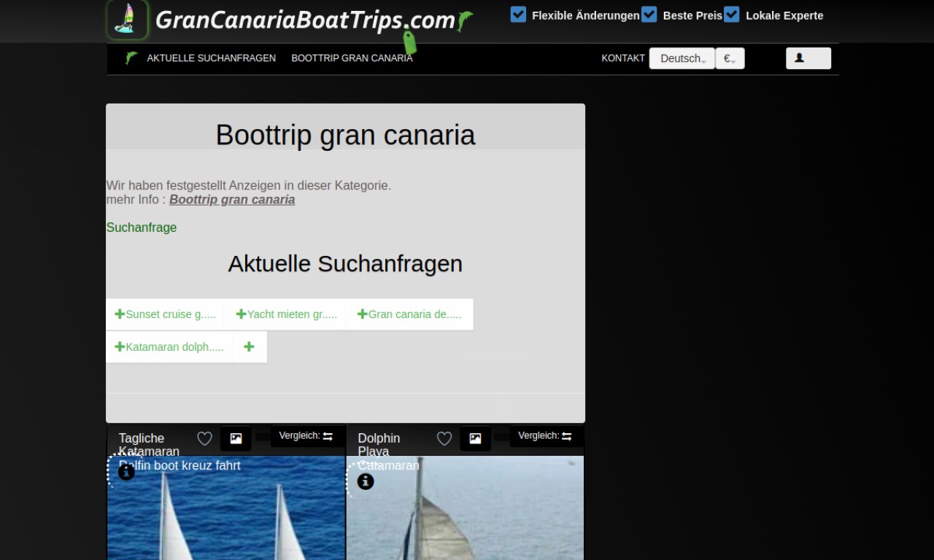Go to Boottrip Gran Canaria menu item

[x=352, y=58]
